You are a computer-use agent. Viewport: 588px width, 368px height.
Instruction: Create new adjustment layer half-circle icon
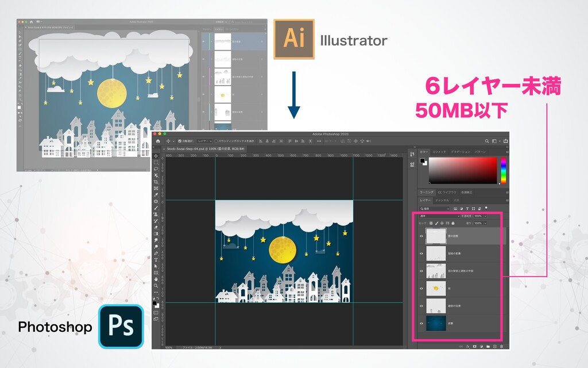click(x=482, y=347)
